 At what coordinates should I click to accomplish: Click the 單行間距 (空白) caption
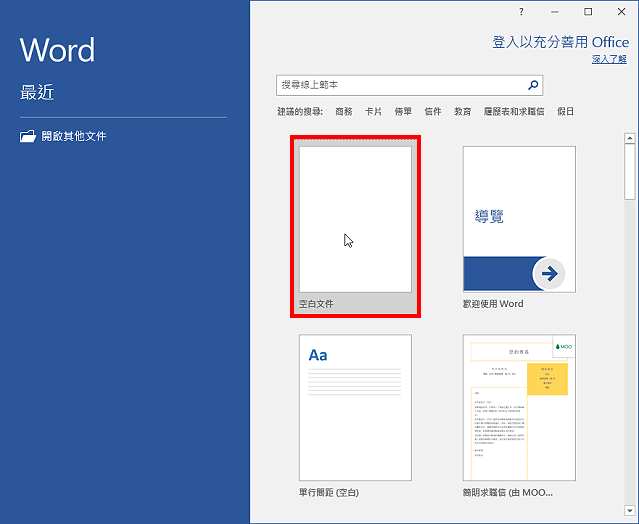coord(329,493)
